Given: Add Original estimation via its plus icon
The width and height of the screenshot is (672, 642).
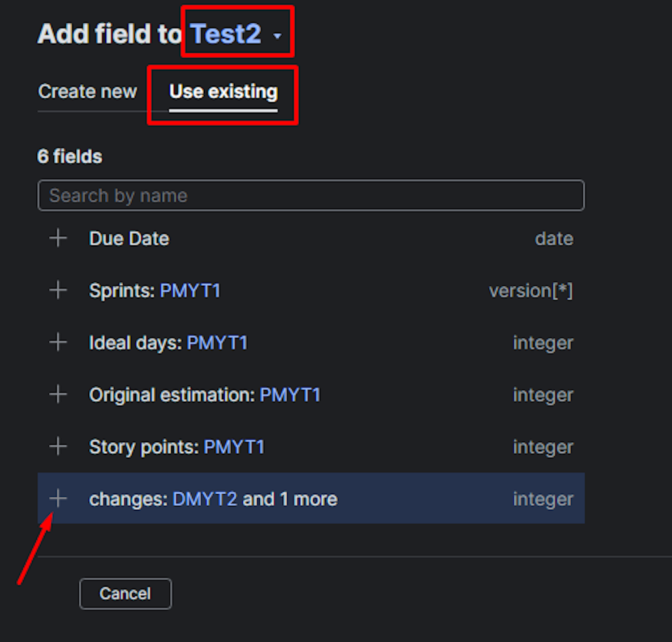Looking at the screenshot, I should [x=58, y=395].
